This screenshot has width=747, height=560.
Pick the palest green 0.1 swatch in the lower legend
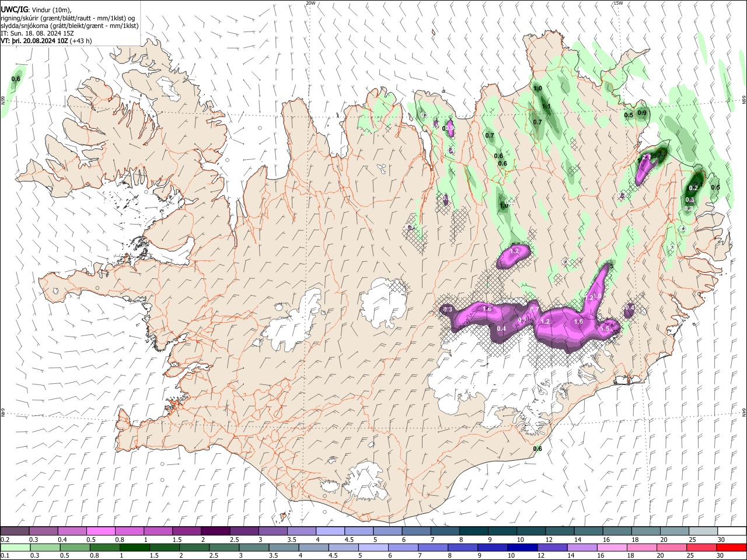coord(15,547)
